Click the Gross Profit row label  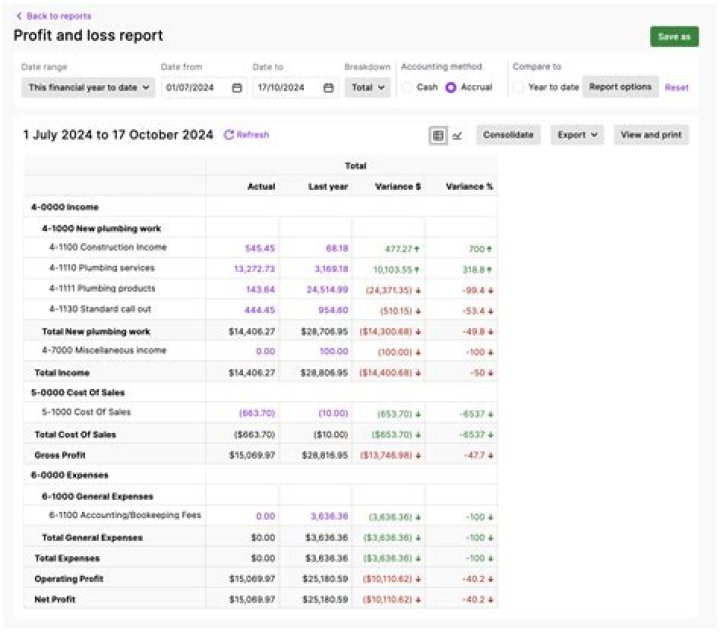click(x=60, y=455)
